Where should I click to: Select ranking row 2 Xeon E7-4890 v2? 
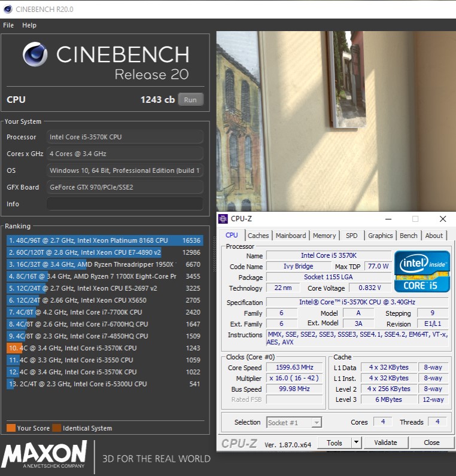(105, 252)
